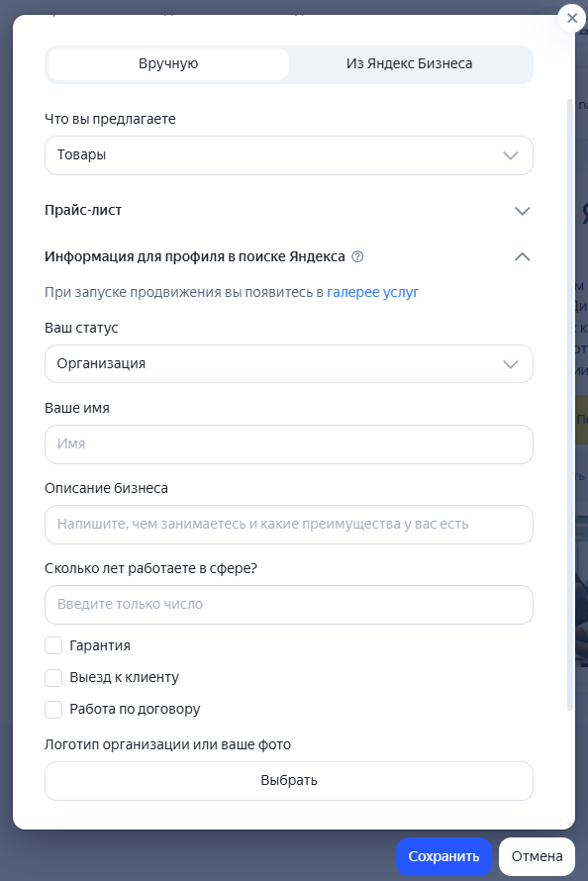
Task: Collapse the Информация для профиля section
Action: click(x=523, y=256)
